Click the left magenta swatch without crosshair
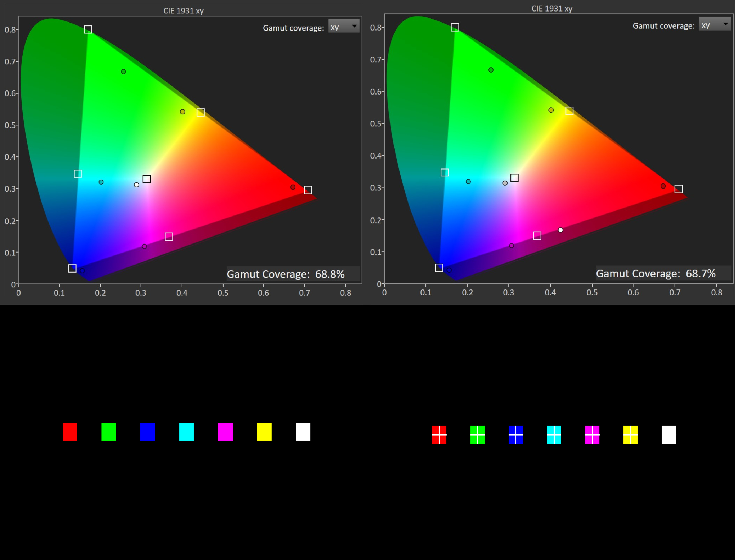 pos(225,432)
